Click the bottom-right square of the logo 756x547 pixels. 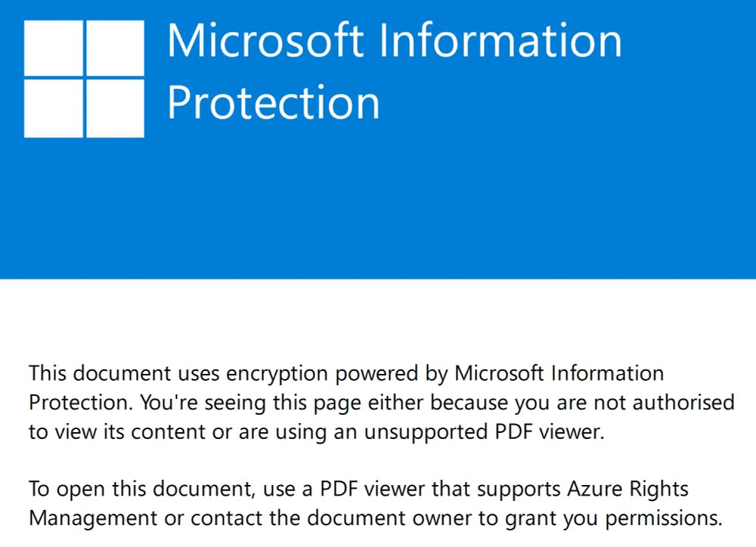pos(115,109)
